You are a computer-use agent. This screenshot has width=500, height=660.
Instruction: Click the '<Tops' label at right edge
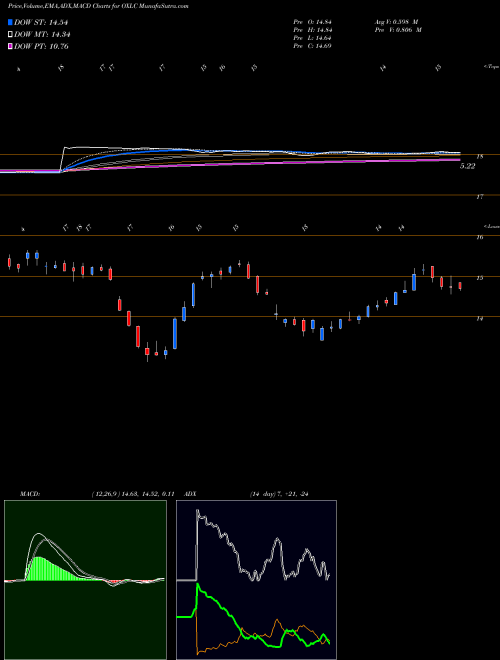491,67
